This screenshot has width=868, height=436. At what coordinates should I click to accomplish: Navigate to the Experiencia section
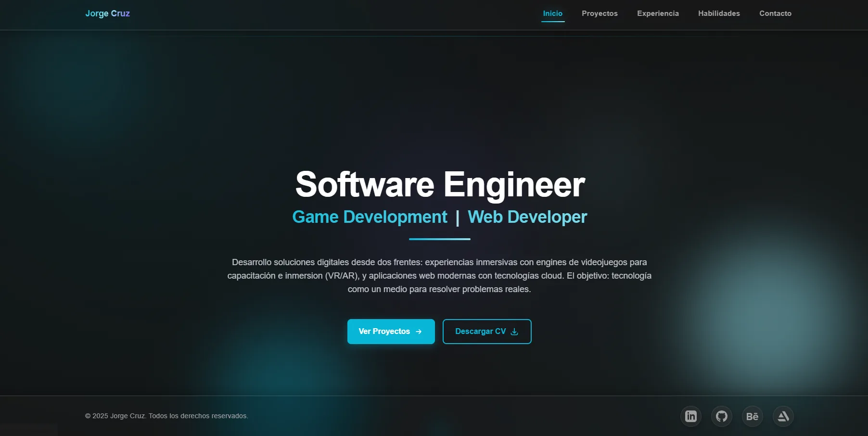tap(658, 13)
